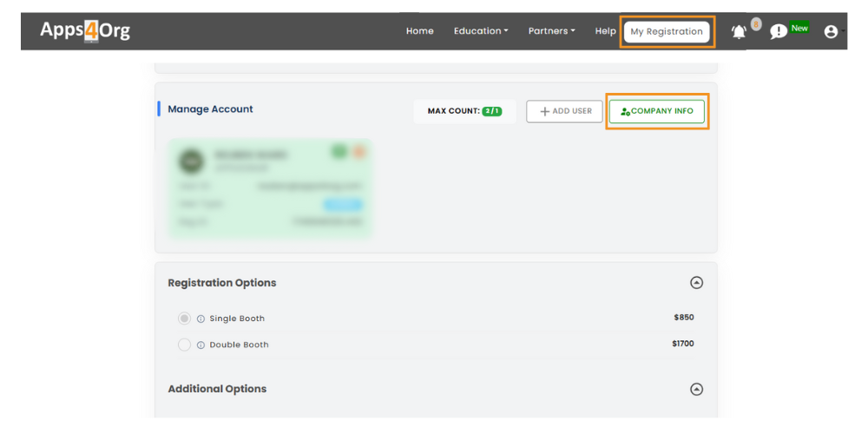Open the My Registration tab

click(x=667, y=32)
